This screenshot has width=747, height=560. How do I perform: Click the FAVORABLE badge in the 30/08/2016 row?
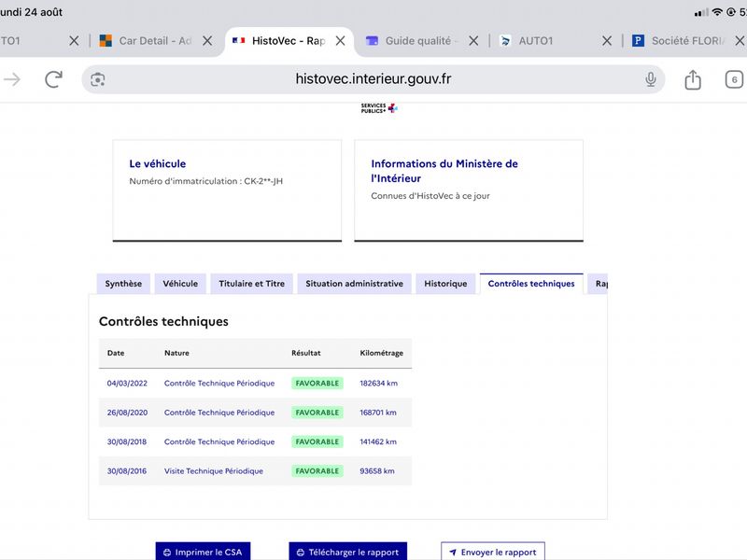(x=317, y=471)
